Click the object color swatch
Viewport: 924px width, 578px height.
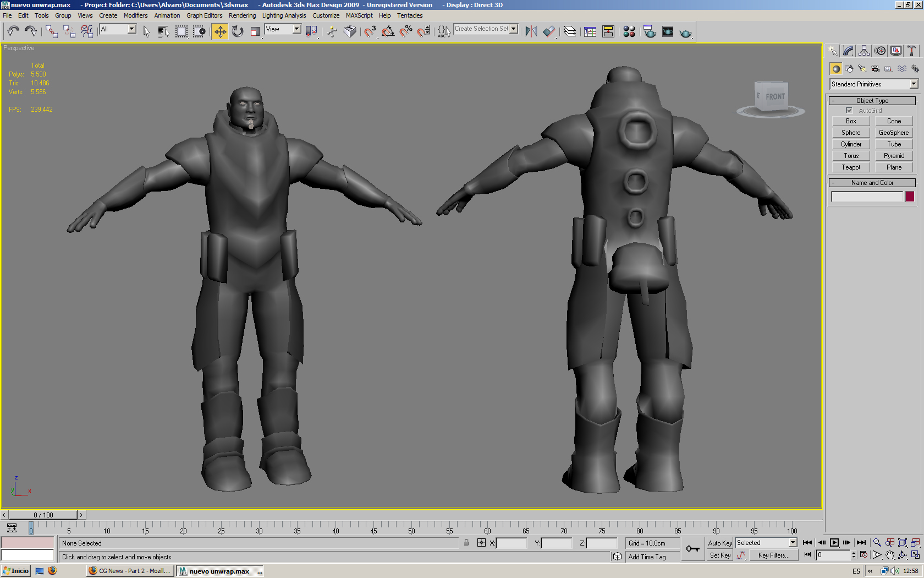coord(910,197)
